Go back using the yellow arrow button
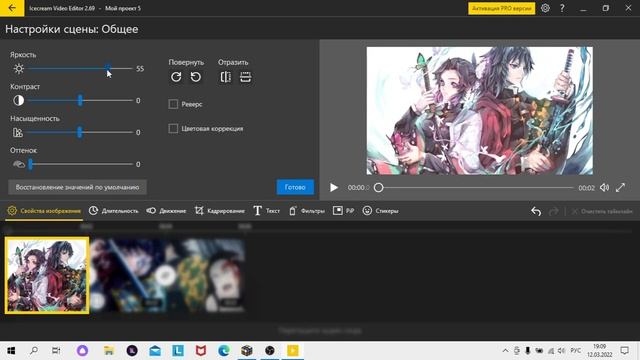The image size is (640, 360). (x=12, y=8)
